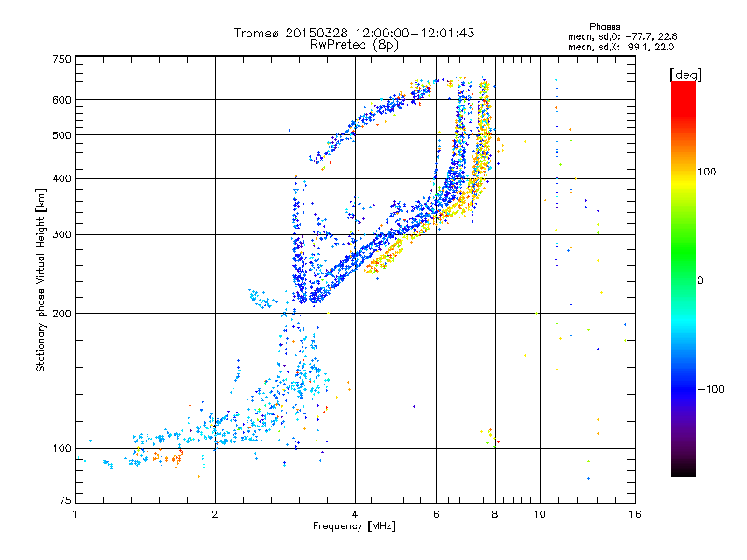Click the x-axis '1' tick label

tap(75, 514)
